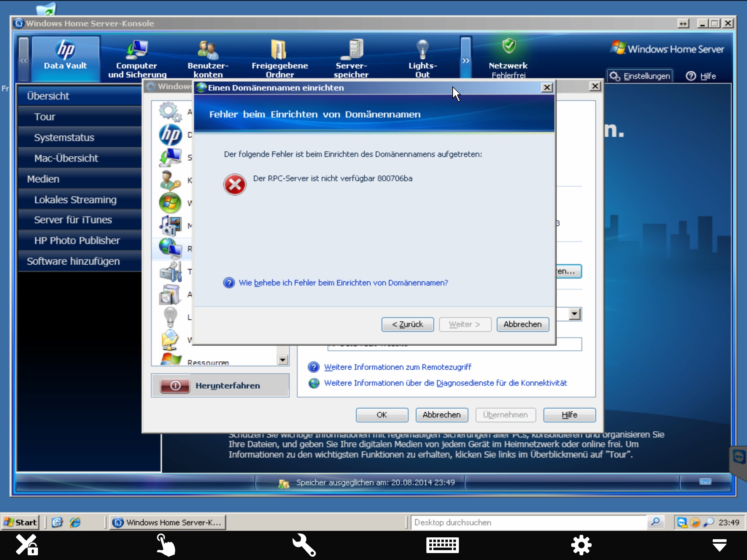Click the pointer hand touch mode icon
The height and width of the screenshot is (560, 747).
pos(165,545)
